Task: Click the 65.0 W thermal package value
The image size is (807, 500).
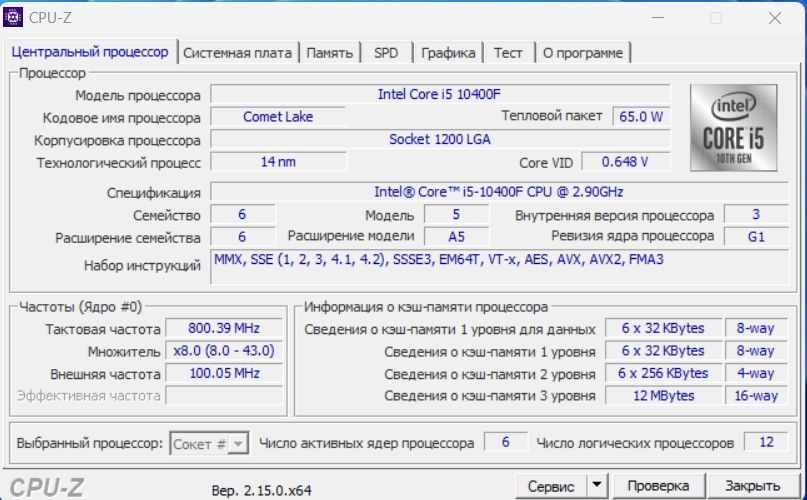Action: tap(641, 116)
